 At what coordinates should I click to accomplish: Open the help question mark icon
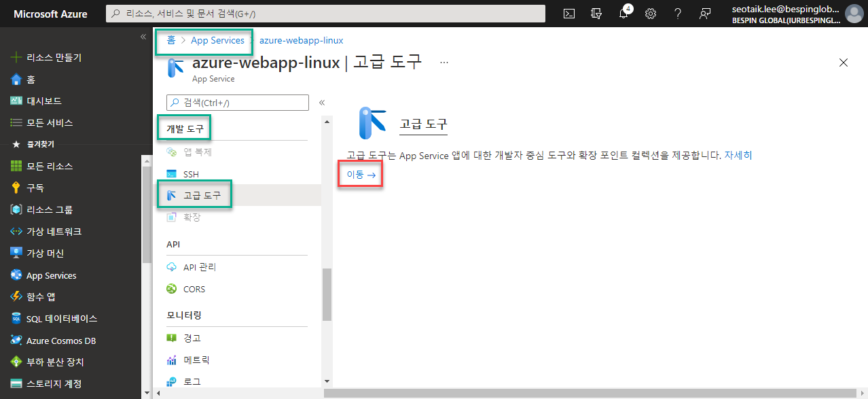click(x=677, y=14)
